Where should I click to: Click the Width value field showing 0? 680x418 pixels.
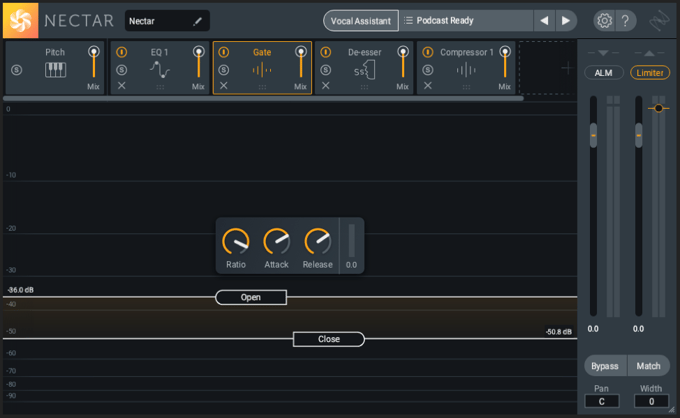click(651, 401)
